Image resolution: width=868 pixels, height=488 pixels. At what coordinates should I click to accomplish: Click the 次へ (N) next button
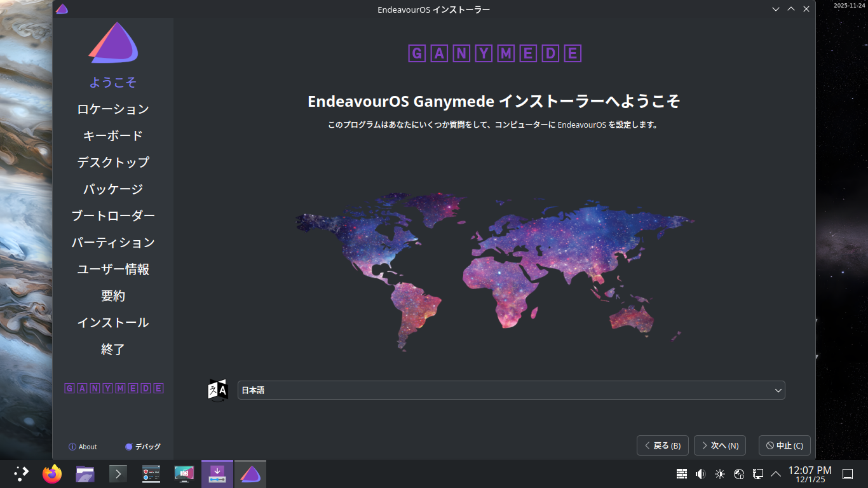click(720, 445)
